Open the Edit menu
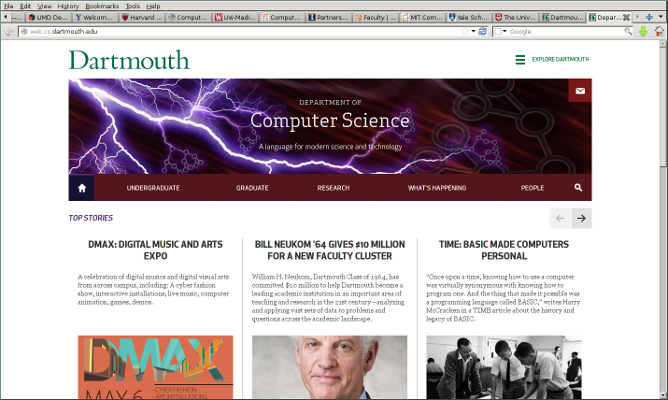 [x=25, y=6]
